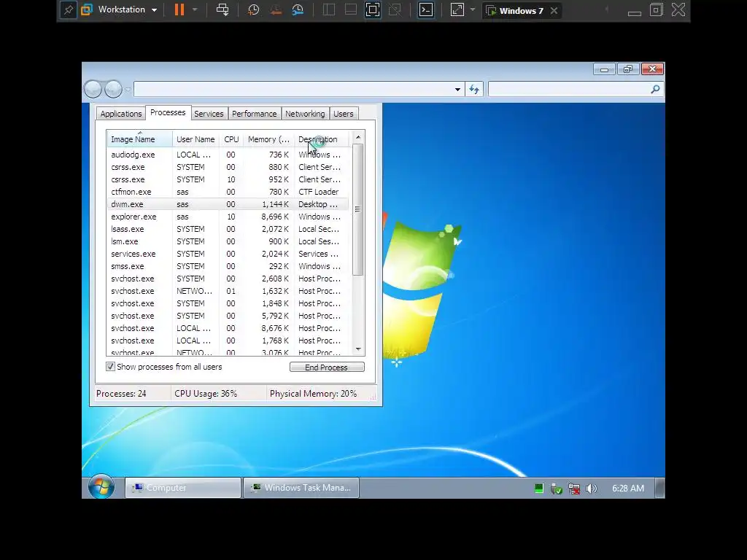Open the snapshot manager
The width and height of the screenshot is (747, 560).
click(x=298, y=10)
